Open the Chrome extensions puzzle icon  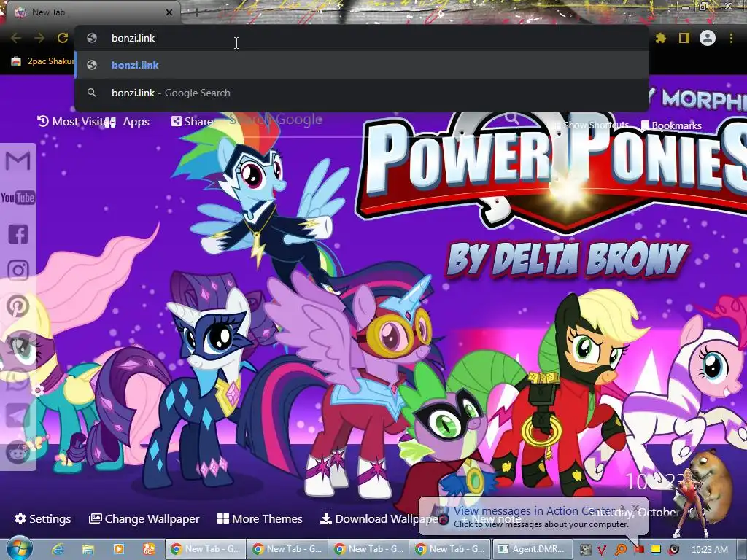pyautogui.click(x=661, y=38)
